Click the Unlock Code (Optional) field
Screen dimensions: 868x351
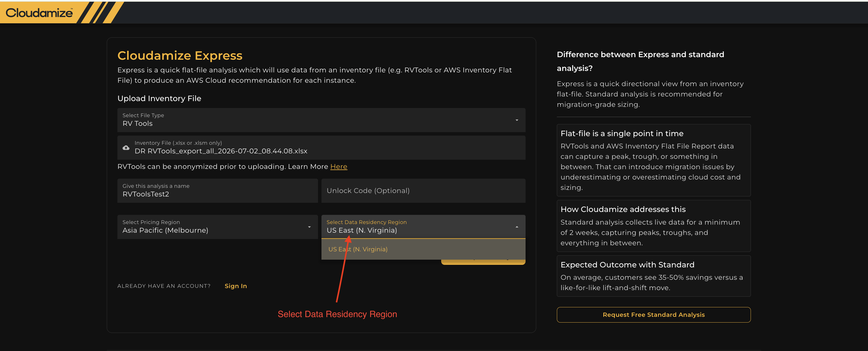[x=423, y=191]
